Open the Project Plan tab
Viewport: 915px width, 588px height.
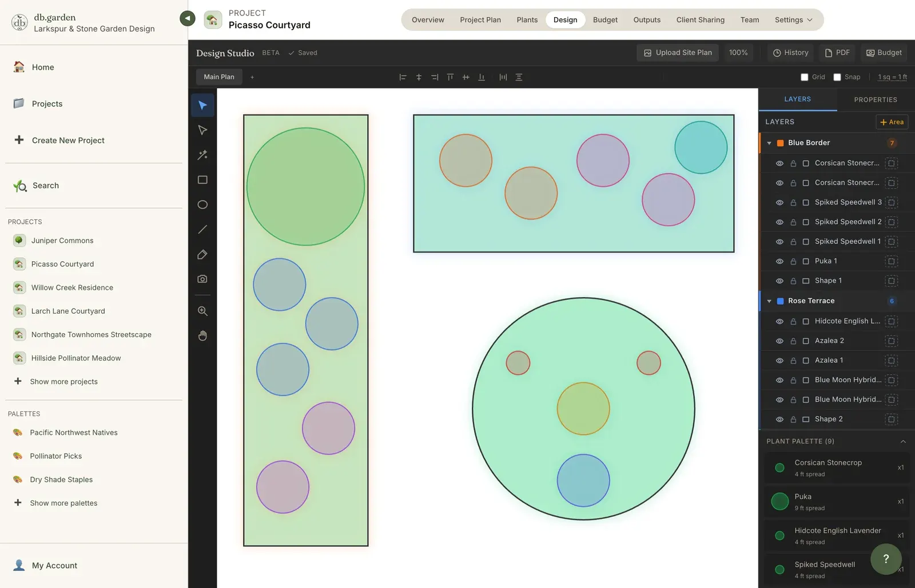pyautogui.click(x=480, y=20)
